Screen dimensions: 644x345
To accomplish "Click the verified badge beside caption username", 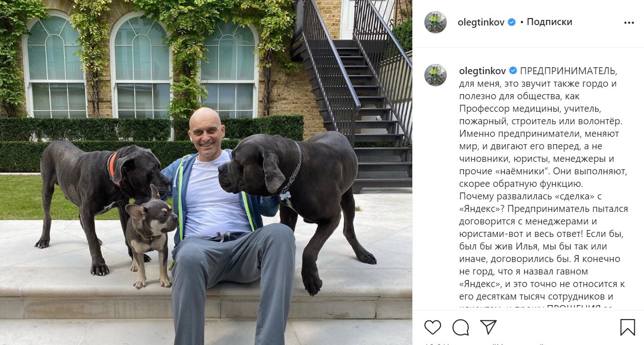I will point(513,71).
